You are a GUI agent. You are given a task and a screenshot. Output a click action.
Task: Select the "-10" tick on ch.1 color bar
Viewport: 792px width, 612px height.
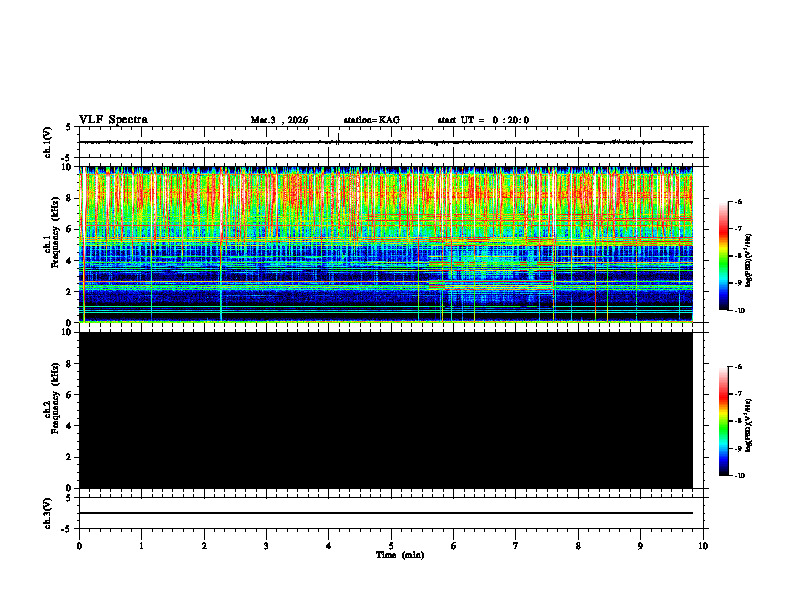click(740, 311)
